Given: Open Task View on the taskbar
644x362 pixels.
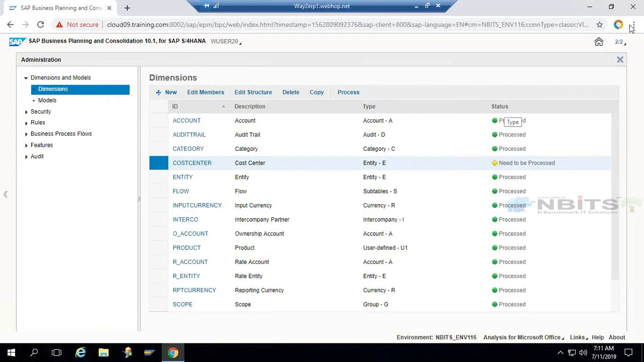Looking at the screenshot, I should tap(56, 353).
